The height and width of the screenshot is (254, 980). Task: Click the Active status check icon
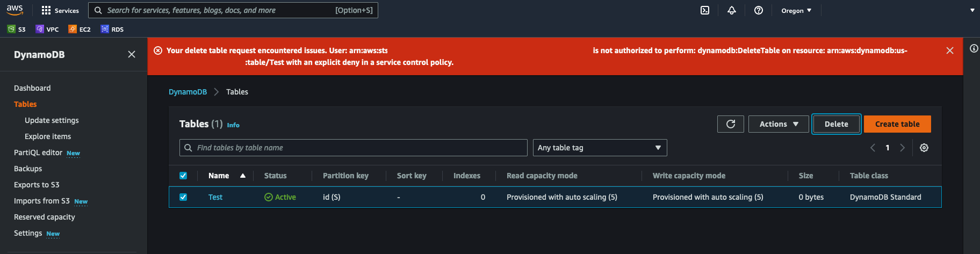[269, 197]
